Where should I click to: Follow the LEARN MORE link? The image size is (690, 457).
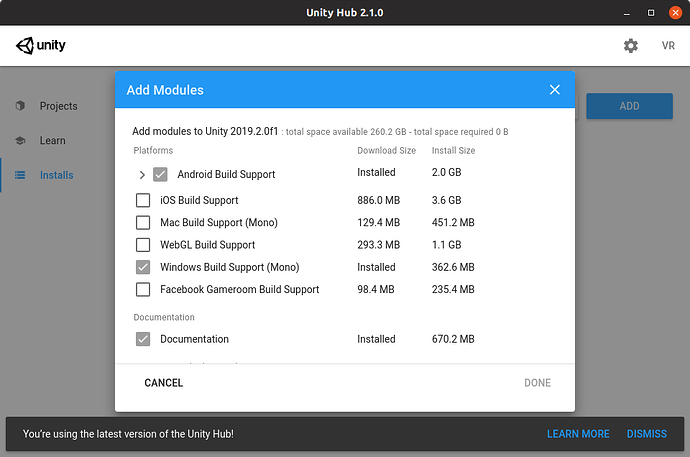point(577,434)
